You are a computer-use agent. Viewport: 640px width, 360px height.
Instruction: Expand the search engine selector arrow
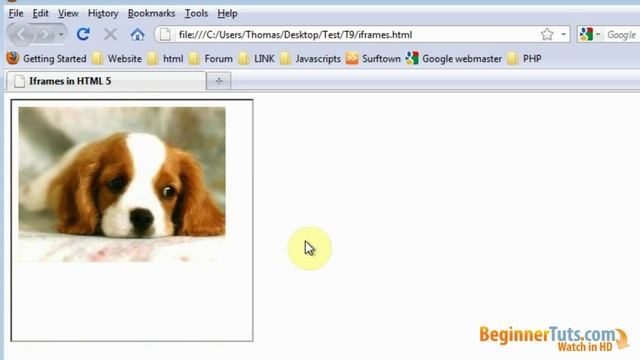598,35
